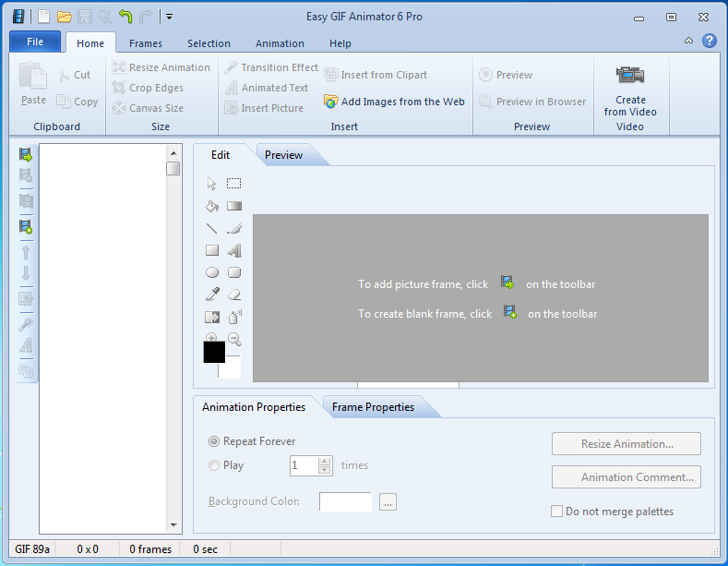Click Cut in the Clipboard group
Image resolution: width=728 pixels, height=566 pixels.
75,75
